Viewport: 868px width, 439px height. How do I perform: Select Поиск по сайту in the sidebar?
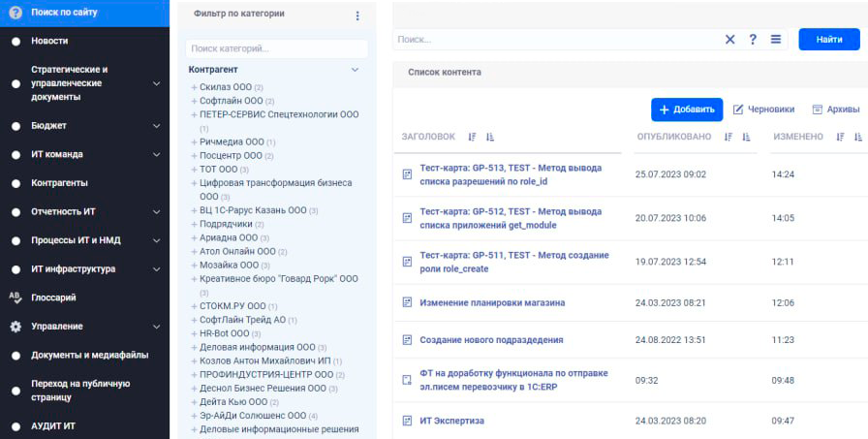[64, 12]
